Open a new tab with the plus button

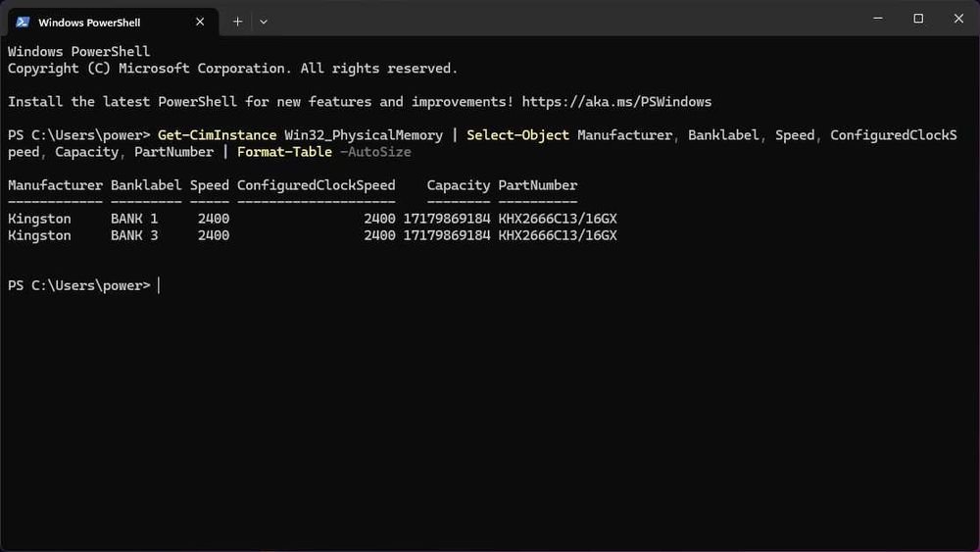click(x=237, y=21)
